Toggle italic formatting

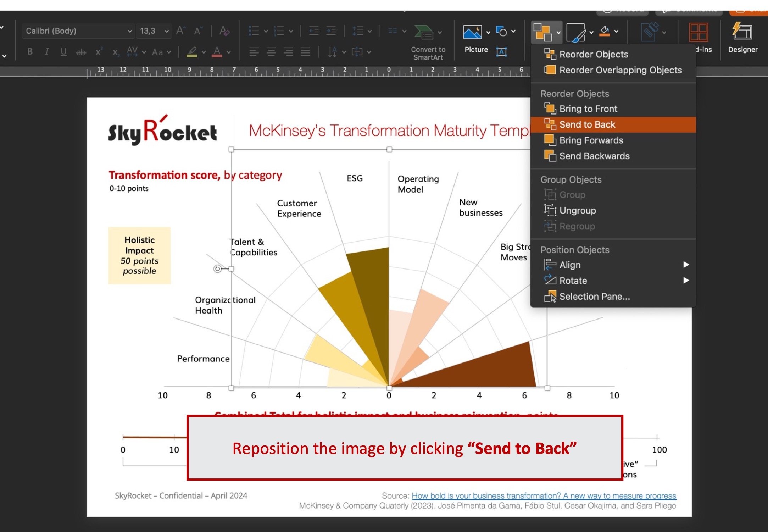pyautogui.click(x=46, y=52)
